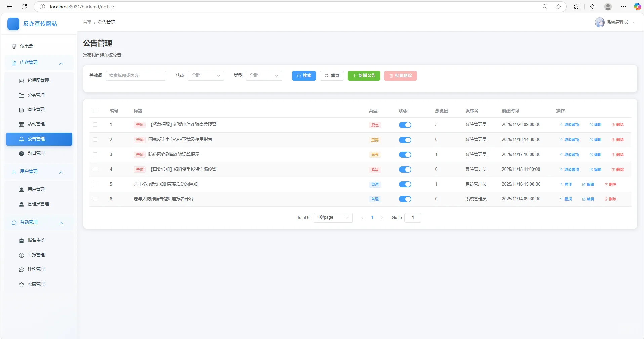Open the 状态 filter dropdown

(206, 76)
